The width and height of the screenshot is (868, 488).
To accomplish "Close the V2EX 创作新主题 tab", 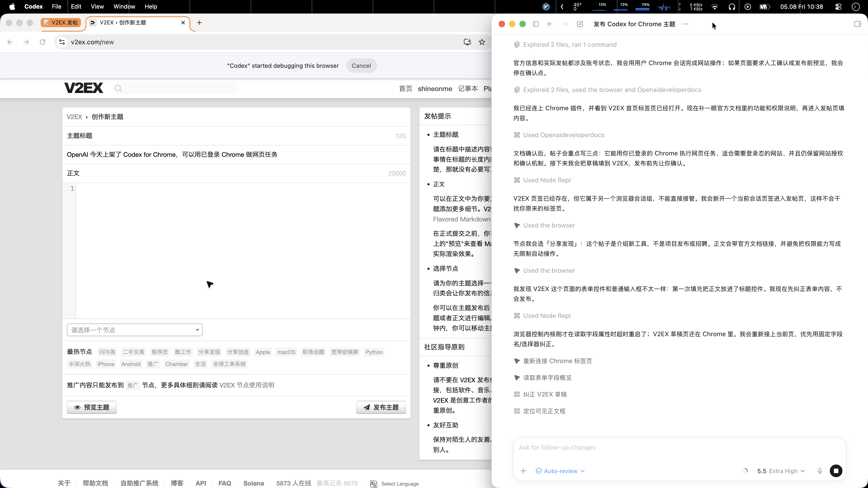I will [x=183, y=23].
